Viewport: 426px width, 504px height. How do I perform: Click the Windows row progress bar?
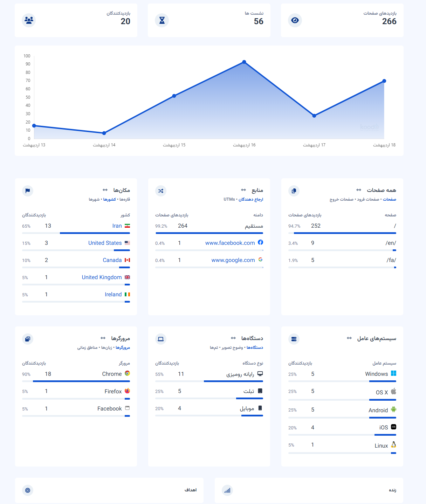coord(342,381)
